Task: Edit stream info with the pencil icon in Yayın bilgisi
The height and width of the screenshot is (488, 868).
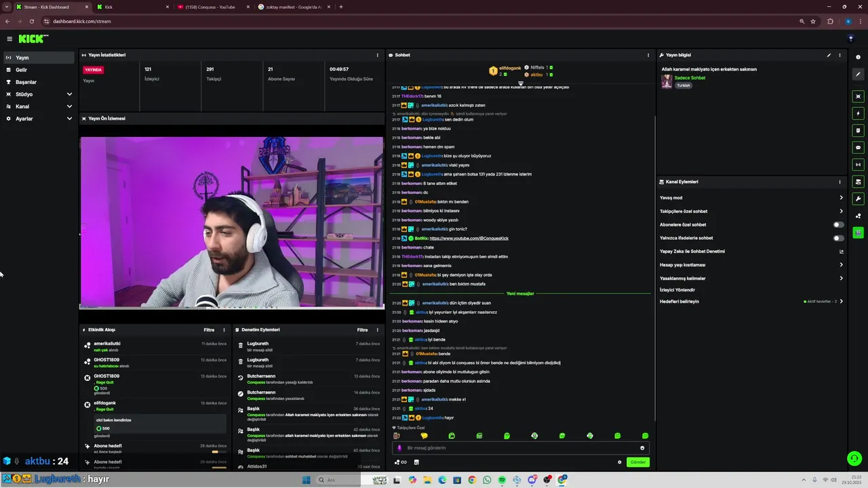Action: [x=829, y=55]
